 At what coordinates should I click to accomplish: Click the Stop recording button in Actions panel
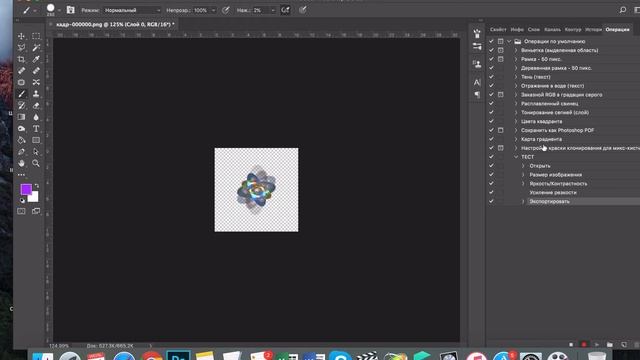(x=571, y=344)
